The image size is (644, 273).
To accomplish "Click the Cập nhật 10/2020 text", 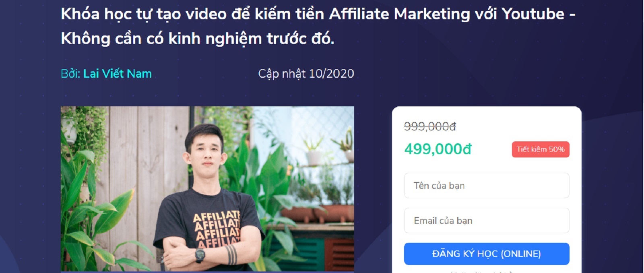I will (x=306, y=74).
